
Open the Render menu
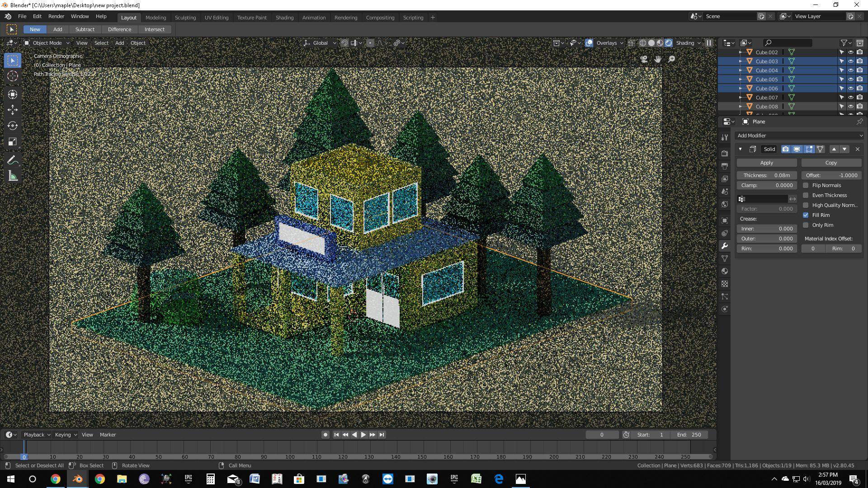56,16
